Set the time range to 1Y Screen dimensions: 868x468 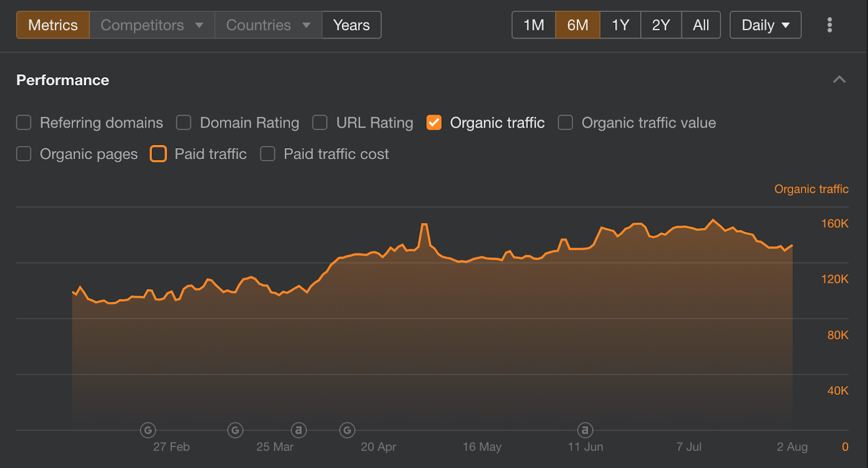point(621,25)
